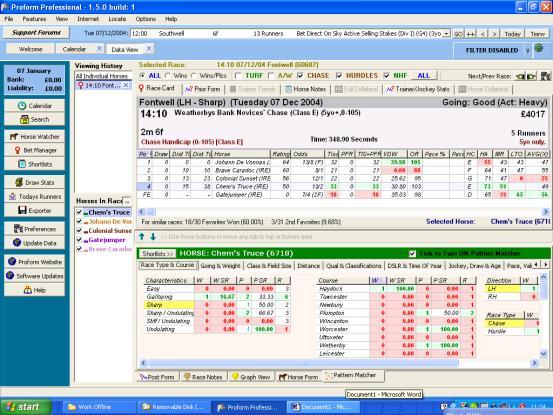Open the Going & Weight tab
The image size is (553, 415).
pyautogui.click(x=220, y=266)
